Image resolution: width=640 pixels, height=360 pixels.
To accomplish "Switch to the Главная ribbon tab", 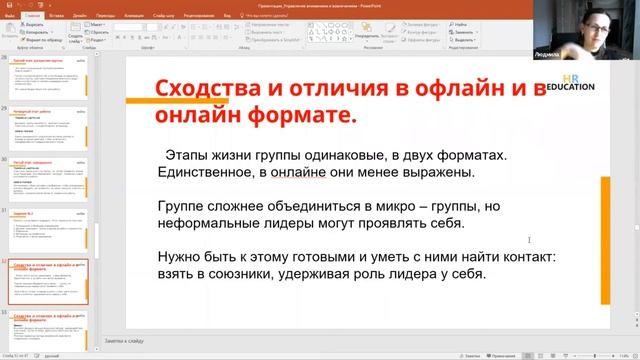I will click(32, 16).
